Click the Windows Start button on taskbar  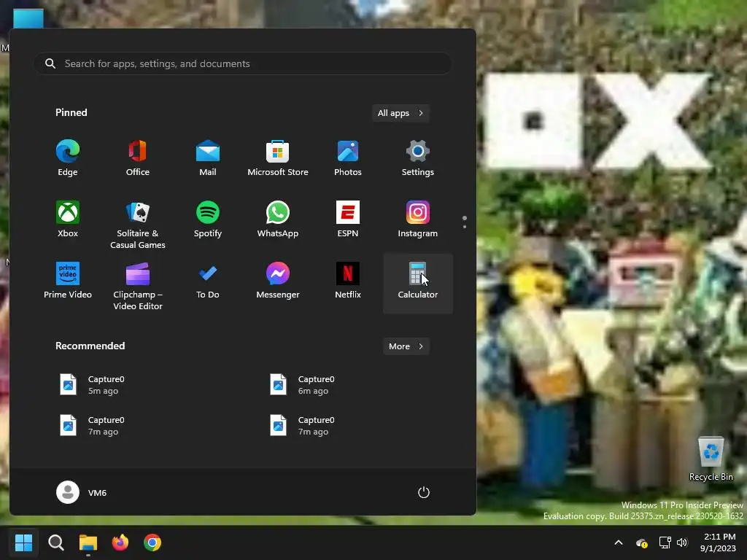click(23, 542)
